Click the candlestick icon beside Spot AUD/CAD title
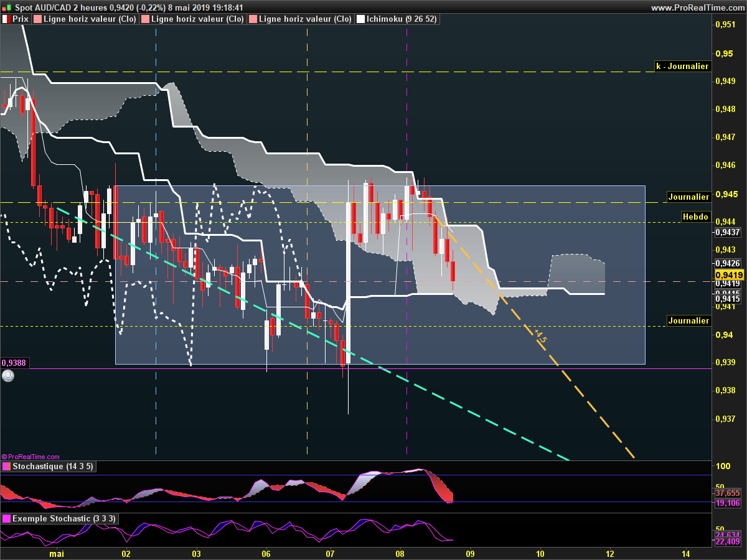747x560 pixels. click(x=6, y=7)
